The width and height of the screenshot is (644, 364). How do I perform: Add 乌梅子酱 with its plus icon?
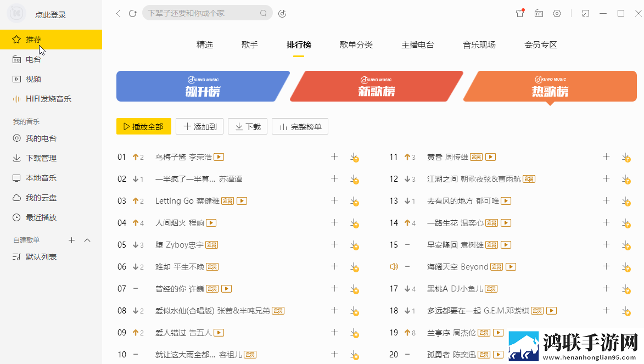pos(334,156)
